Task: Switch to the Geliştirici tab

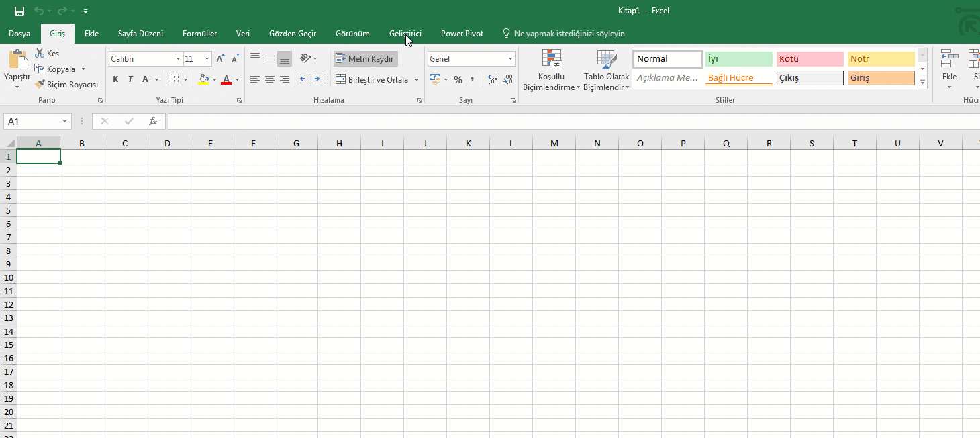Action: (405, 33)
